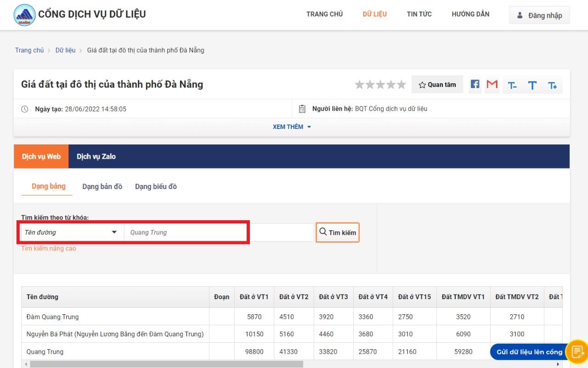Open the yellow send data note icon
The height and width of the screenshot is (368, 588).
pos(577,352)
